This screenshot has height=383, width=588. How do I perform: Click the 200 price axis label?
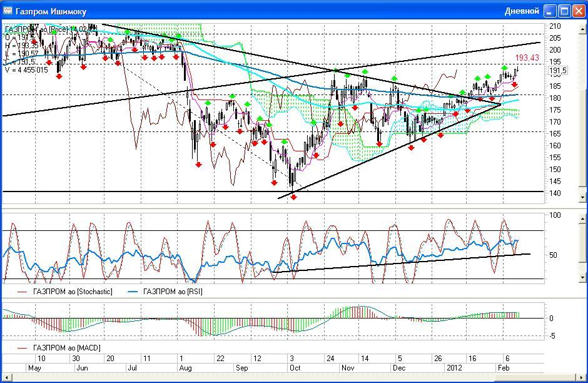[555, 50]
